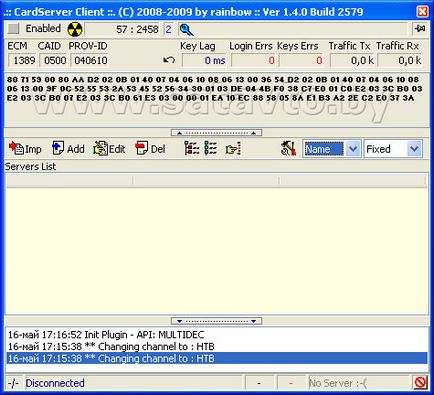Screen dimensions: 434x395
Task: Select the highlighted Changing channel to HTB line
Action: point(217,359)
